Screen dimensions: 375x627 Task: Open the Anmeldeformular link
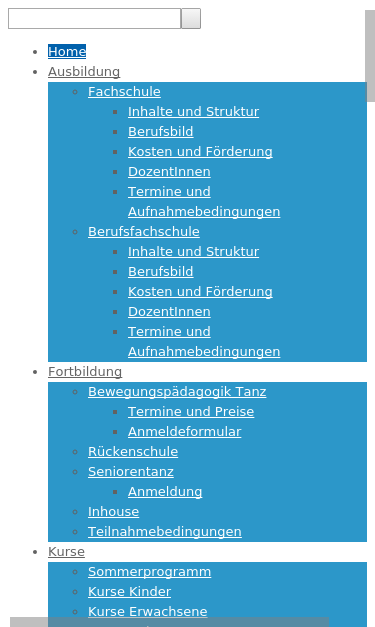[185, 431]
